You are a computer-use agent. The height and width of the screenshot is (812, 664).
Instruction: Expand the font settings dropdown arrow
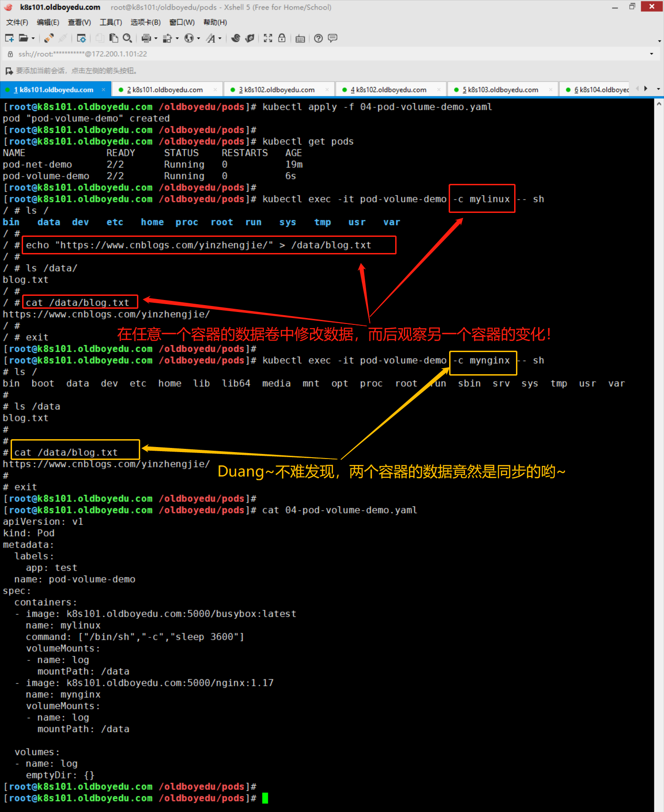point(220,39)
